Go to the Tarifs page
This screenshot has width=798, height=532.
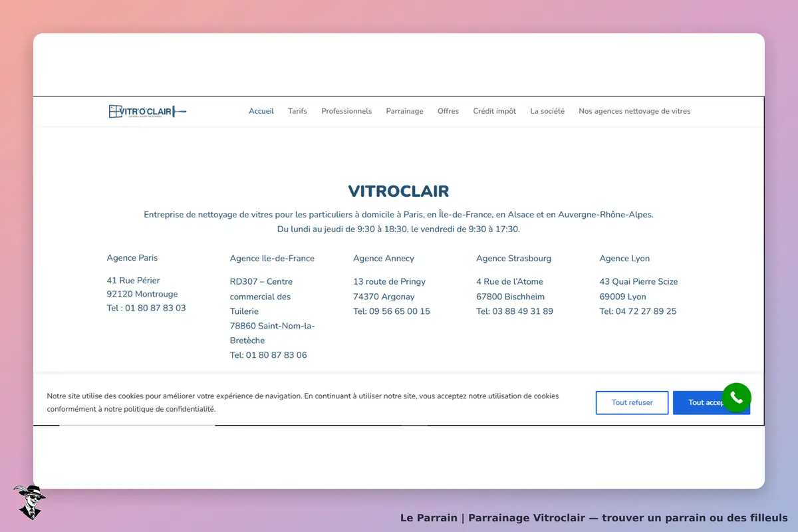(297, 111)
